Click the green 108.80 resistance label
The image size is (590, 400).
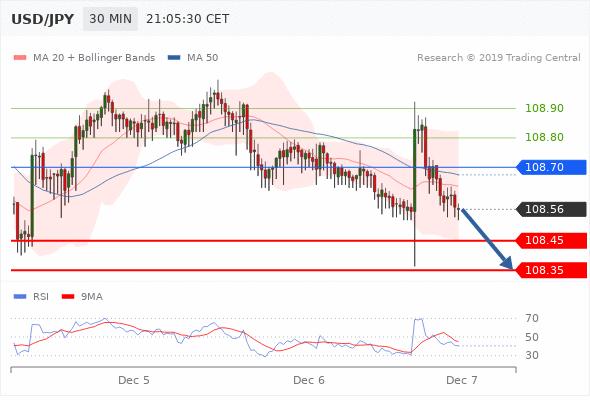(544, 137)
